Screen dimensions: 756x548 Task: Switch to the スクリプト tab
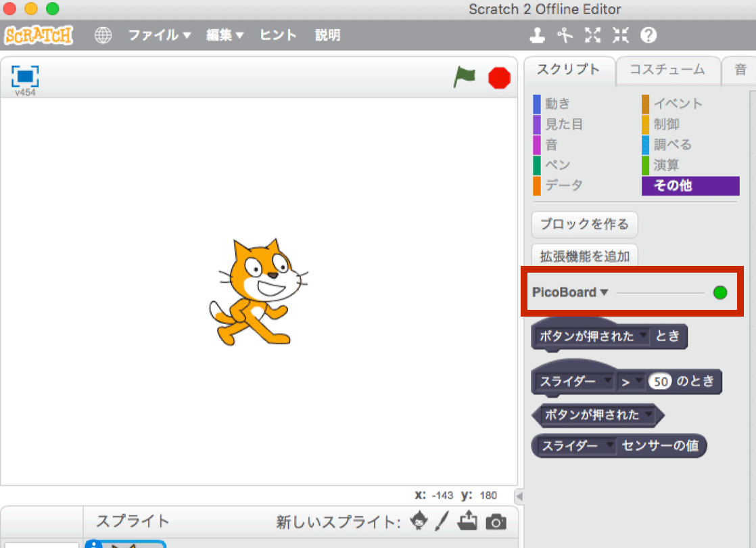569,70
